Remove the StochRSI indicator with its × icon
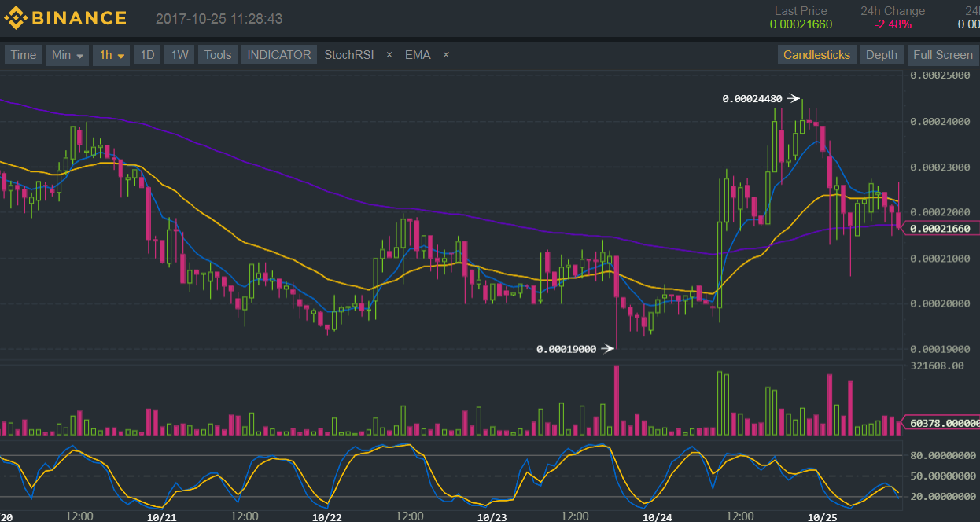Screen dimensions: 980x522 coord(389,55)
